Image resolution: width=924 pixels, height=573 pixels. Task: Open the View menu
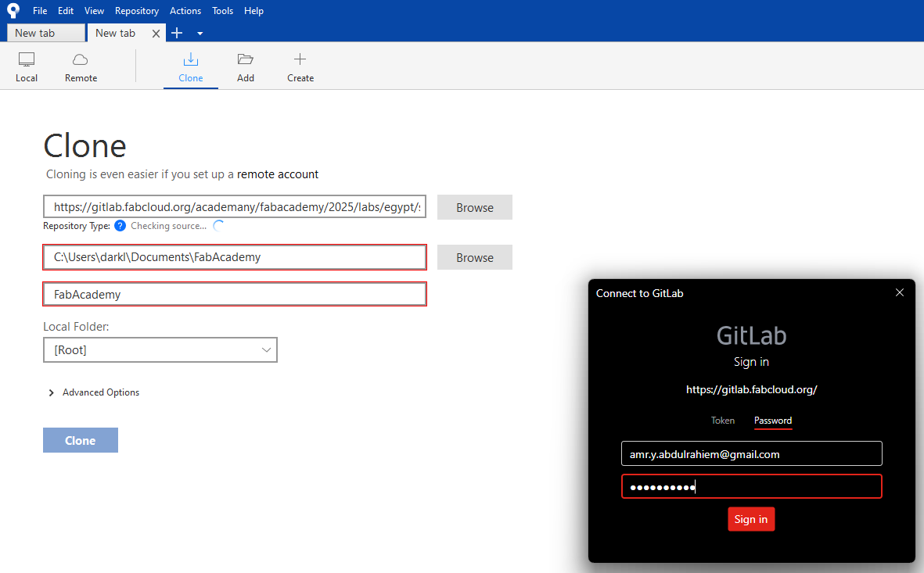[x=94, y=11]
